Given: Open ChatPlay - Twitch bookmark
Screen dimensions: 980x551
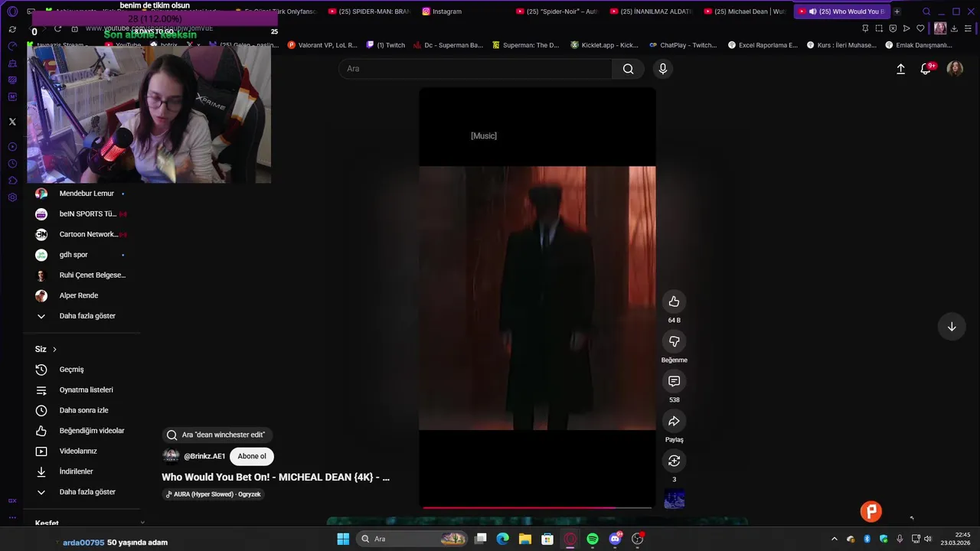Looking at the screenshot, I should click(682, 45).
